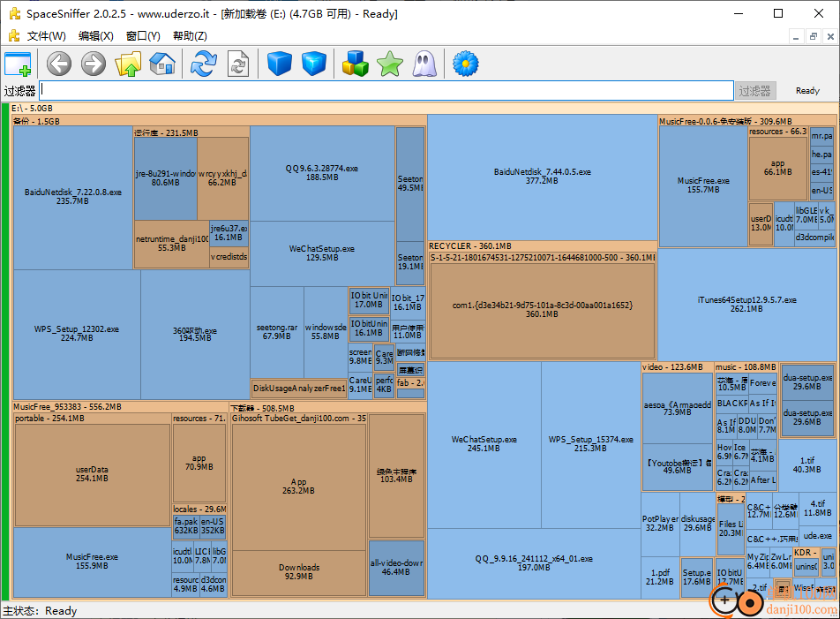Click the green star toolbar icon
The image size is (840, 619).
click(390, 64)
